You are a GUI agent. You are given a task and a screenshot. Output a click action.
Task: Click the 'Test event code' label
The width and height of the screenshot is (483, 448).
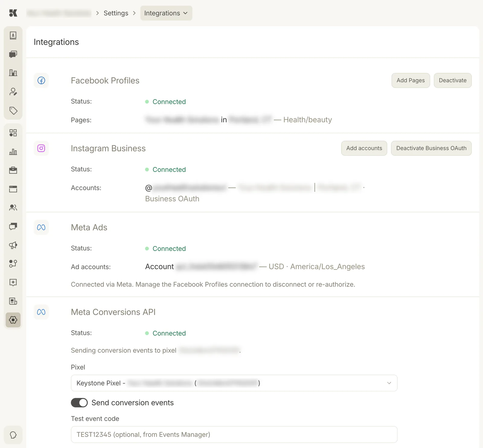[95, 419]
